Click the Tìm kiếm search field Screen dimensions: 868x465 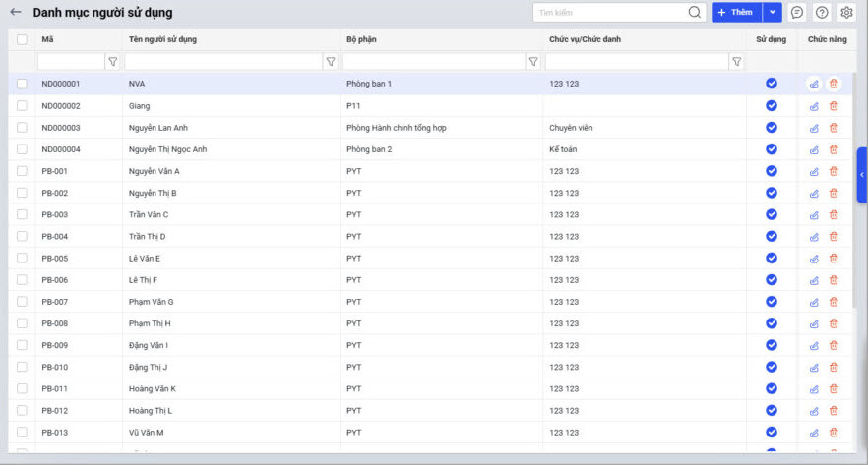[610, 13]
